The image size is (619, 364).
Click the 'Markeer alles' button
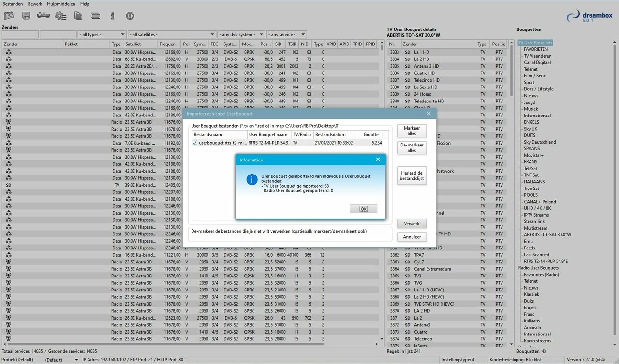tap(412, 131)
